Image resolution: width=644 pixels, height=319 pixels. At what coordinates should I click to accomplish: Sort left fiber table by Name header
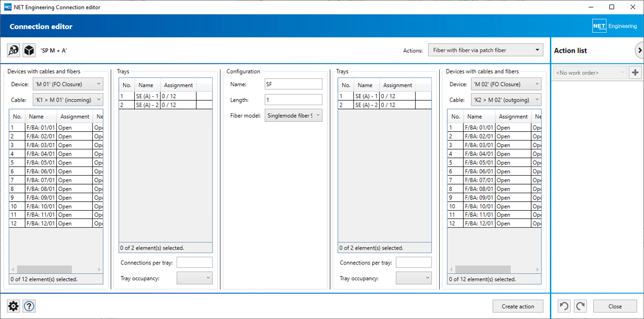click(x=41, y=116)
